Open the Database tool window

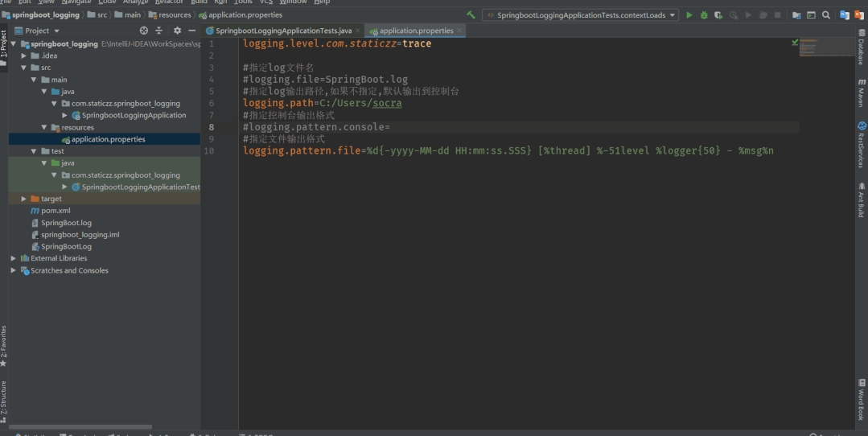pos(862,47)
